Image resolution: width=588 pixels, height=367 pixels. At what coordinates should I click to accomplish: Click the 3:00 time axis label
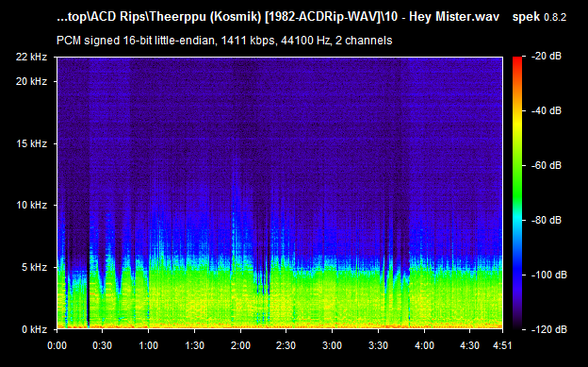(x=333, y=345)
